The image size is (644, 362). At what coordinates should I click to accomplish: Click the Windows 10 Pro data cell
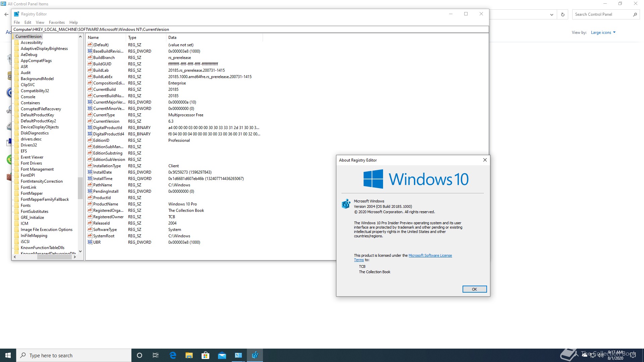click(182, 204)
